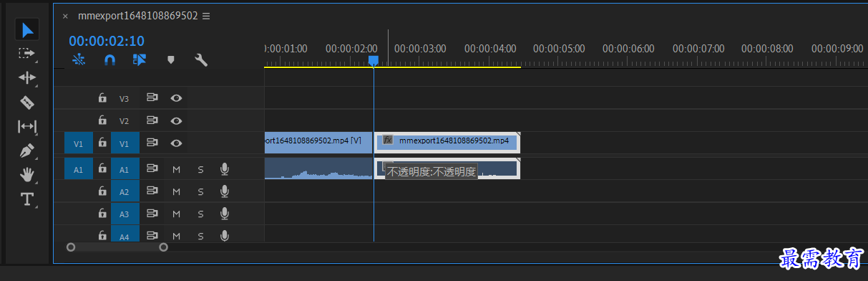
Task: Mute audio track A1
Action: click(x=176, y=170)
